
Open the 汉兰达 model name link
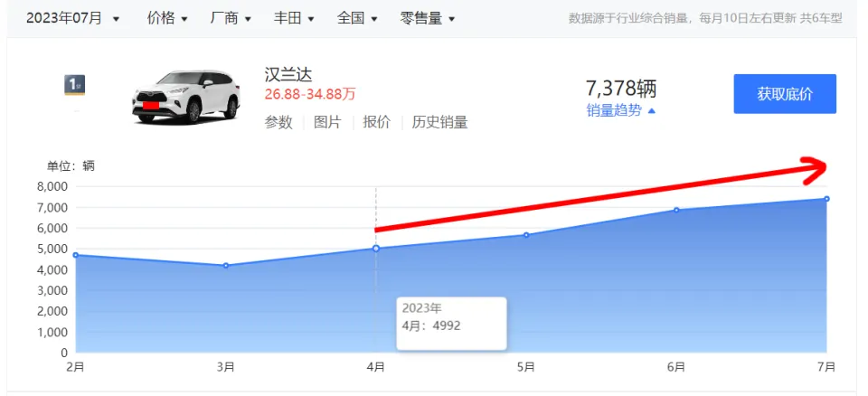[288, 75]
